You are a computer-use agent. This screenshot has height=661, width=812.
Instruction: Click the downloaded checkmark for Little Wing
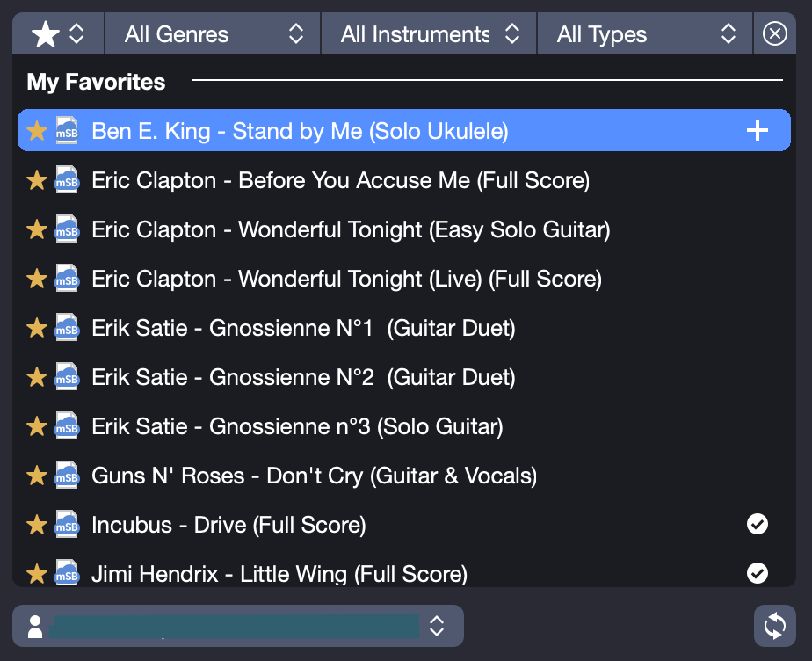coord(758,573)
